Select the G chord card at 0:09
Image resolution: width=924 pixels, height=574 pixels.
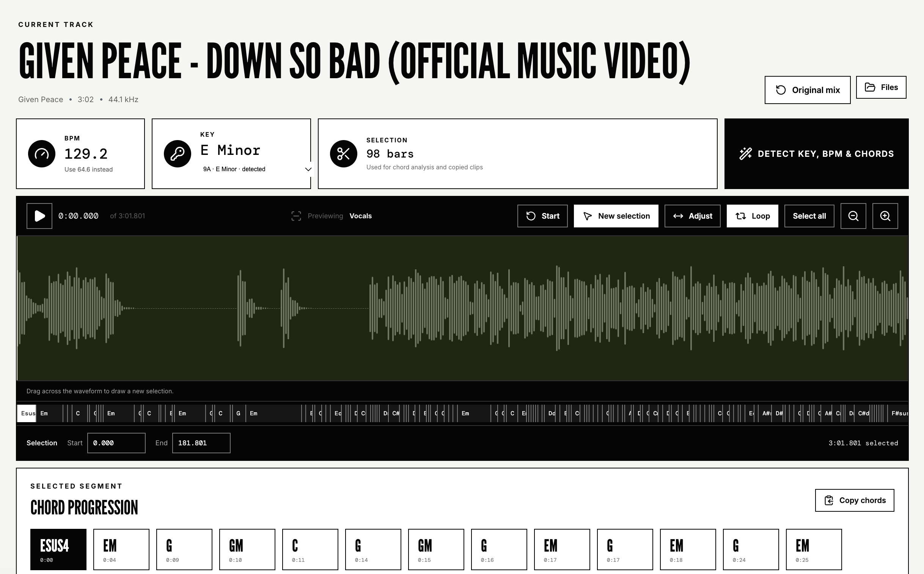point(184,549)
